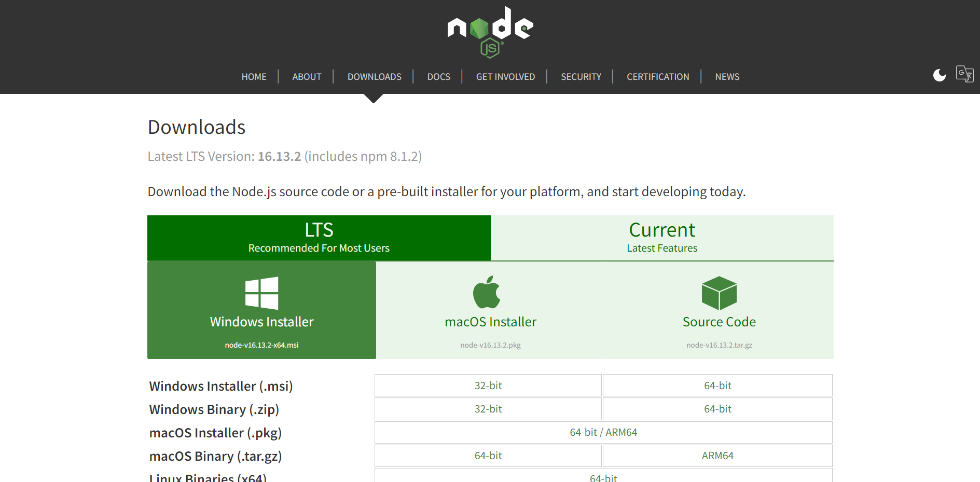The height and width of the screenshot is (482, 980).
Task: Click the Windows logo icon
Action: [x=261, y=293]
